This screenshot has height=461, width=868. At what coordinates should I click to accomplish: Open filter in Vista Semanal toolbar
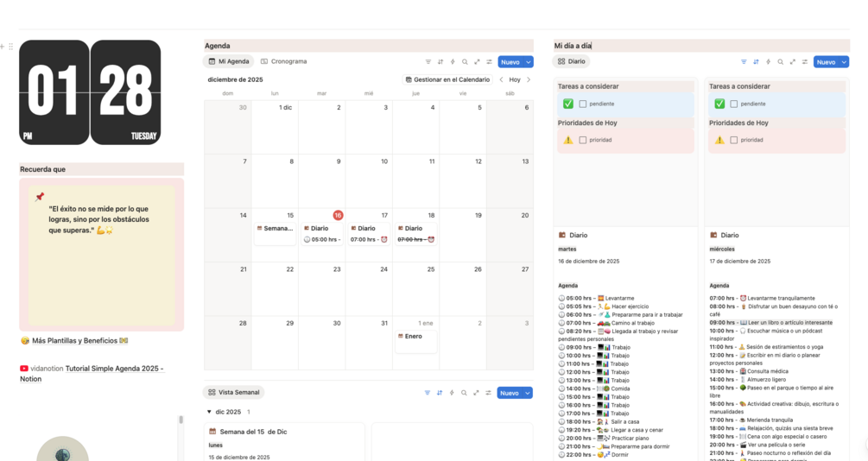tap(427, 393)
